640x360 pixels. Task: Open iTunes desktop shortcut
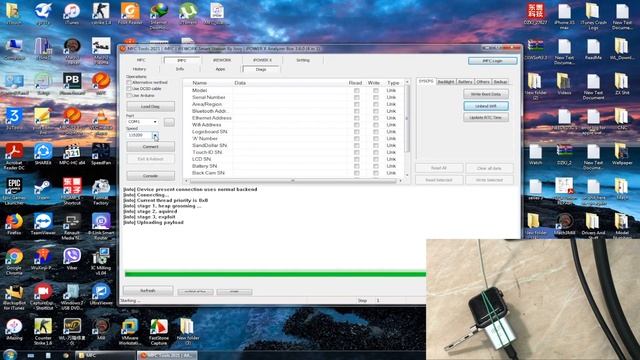(72, 13)
